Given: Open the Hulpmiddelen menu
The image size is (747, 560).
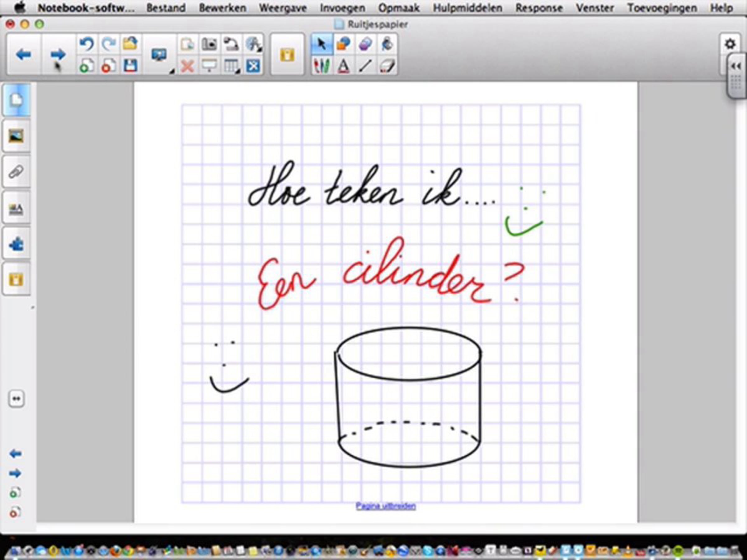Looking at the screenshot, I should click(x=468, y=8).
